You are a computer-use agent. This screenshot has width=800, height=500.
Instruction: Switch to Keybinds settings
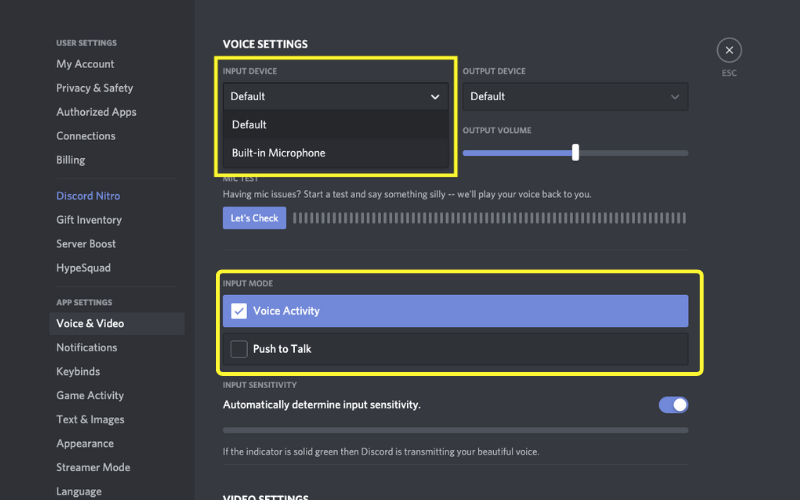point(79,372)
